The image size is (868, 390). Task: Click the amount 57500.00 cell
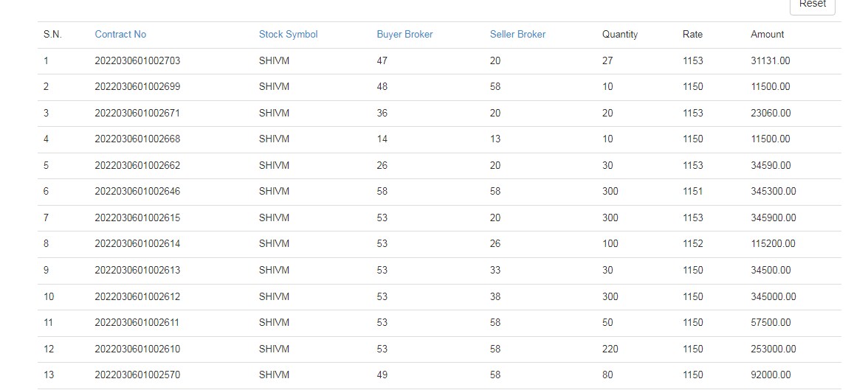point(770,323)
